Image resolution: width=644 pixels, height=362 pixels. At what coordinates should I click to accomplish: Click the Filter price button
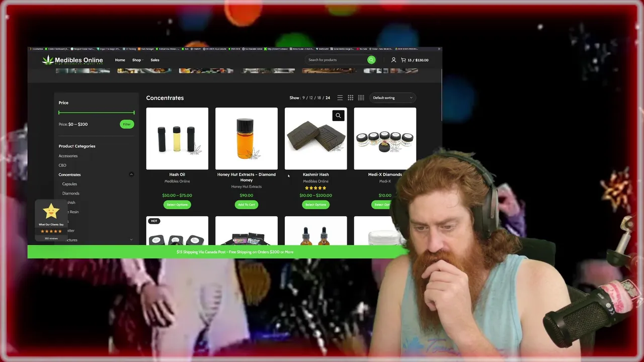(127, 124)
